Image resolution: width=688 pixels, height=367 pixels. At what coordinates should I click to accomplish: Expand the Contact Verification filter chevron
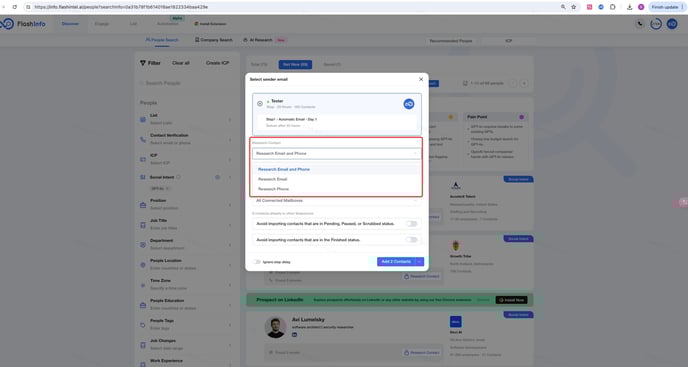[x=229, y=140]
